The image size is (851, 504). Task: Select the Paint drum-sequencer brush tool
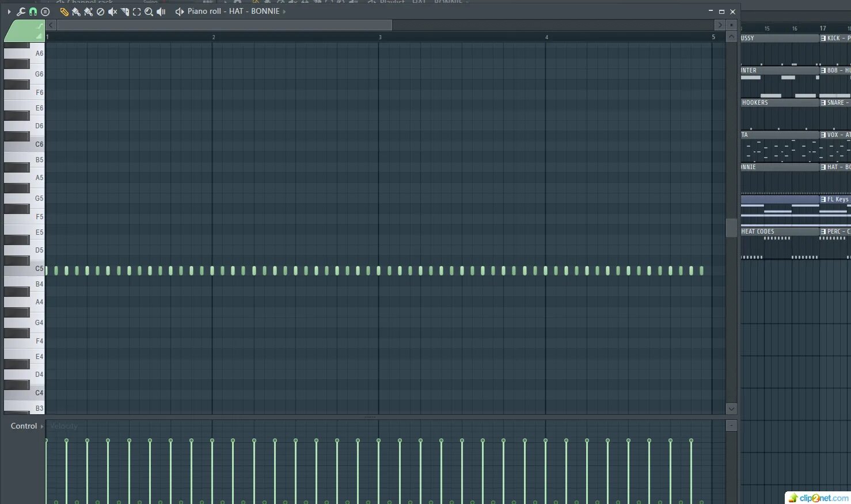pos(88,12)
